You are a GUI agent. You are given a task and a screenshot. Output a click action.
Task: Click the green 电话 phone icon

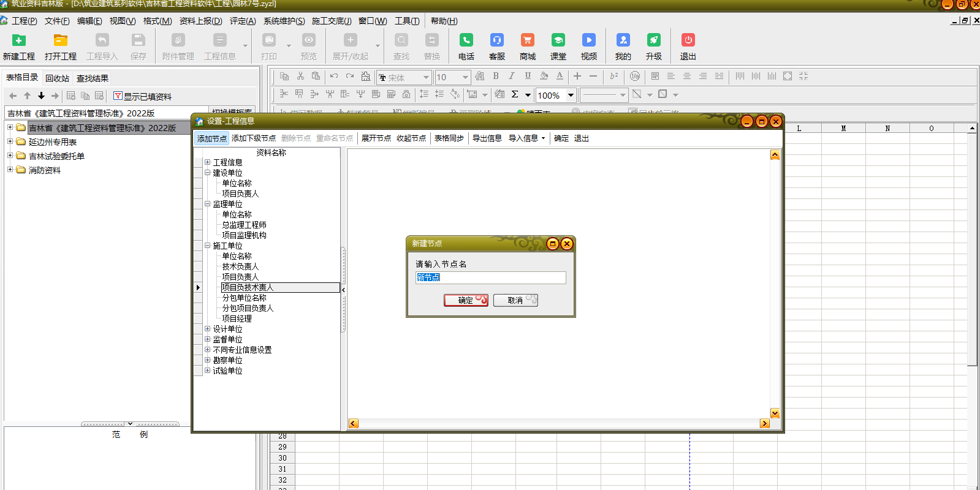click(x=466, y=41)
